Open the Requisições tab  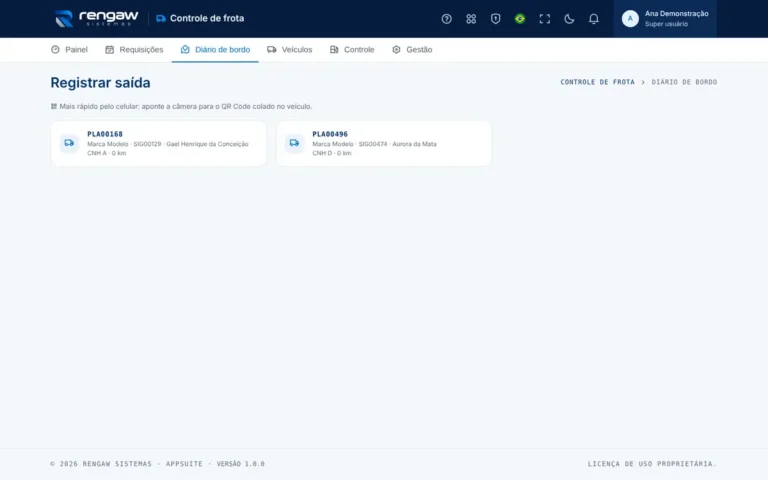point(134,49)
